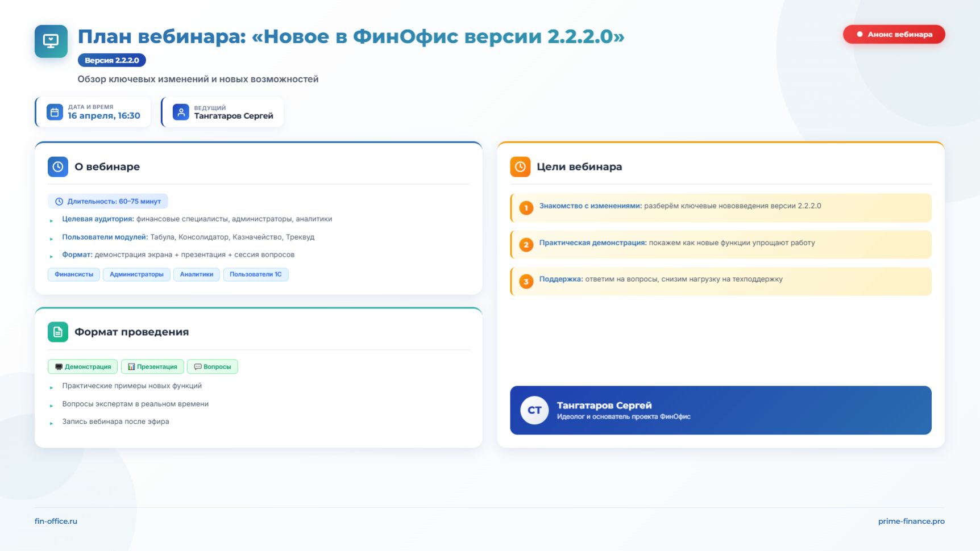Click the Длительность: 60–75 минут badge

click(x=108, y=202)
